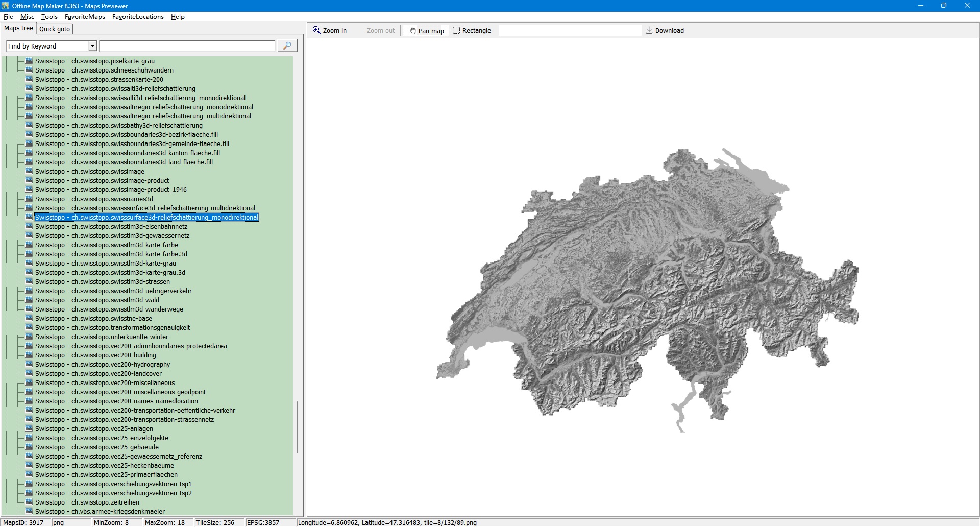This screenshot has height=527, width=980.
Task: Click the keyword search magnifier button
Action: coord(287,46)
